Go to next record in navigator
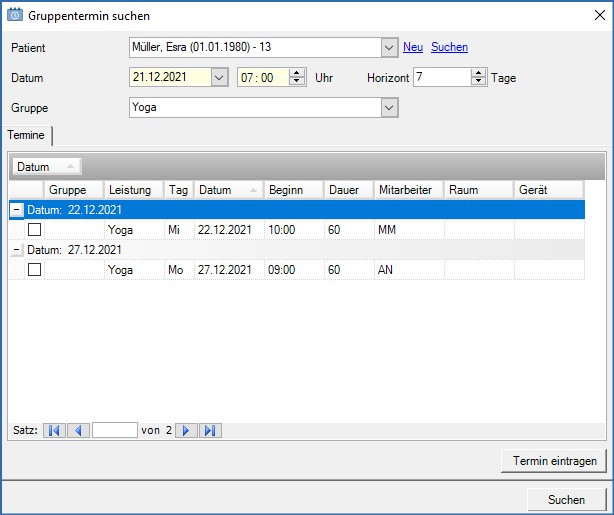This screenshot has width=614, height=515. coord(186,430)
